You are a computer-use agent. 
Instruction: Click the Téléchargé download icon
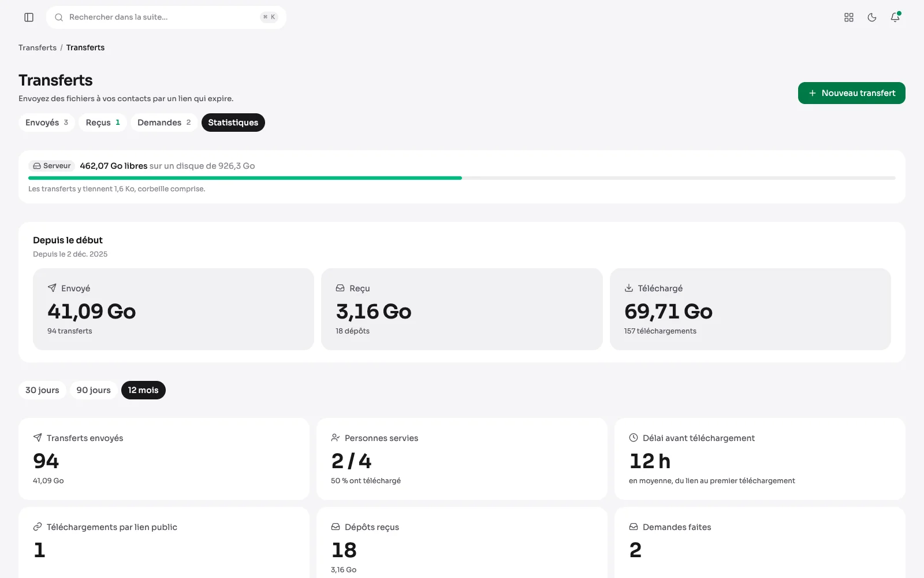629,288
